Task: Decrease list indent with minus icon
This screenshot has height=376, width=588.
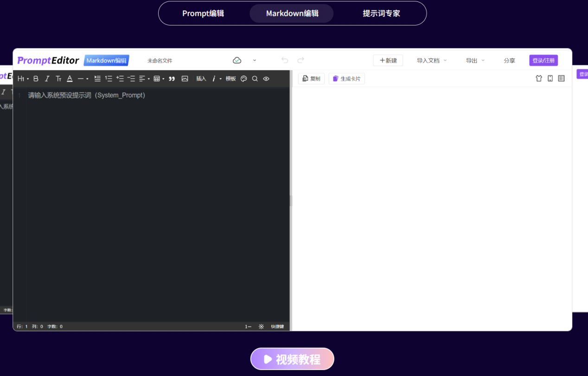Action: click(131, 79)
